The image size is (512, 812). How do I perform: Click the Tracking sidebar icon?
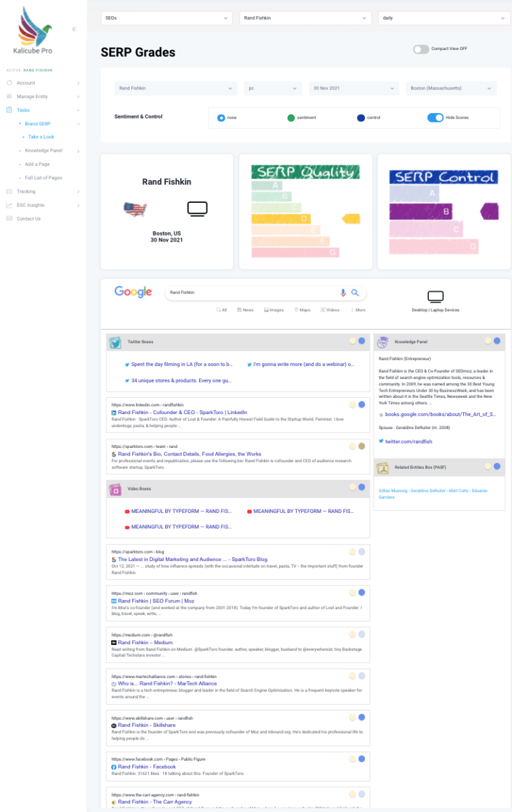pyautogui.click(x=9, y=191)
